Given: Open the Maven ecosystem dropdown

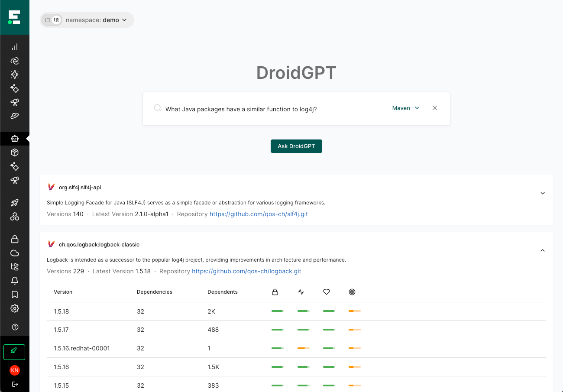Looking at the screenshot, I should pyautogui.click(x=406, y=108).
